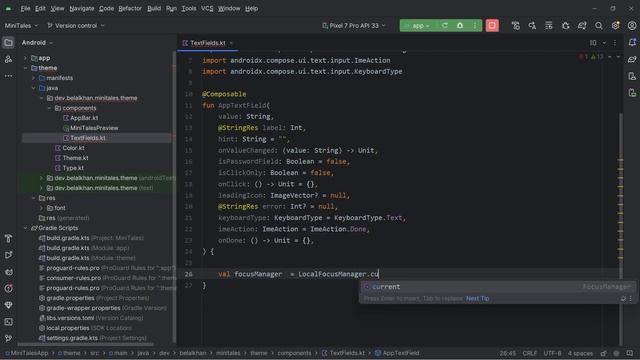The width and height of the screenshot is (640, 360).
Task: Click the debug app bug icon
Action: click(460, 26)
